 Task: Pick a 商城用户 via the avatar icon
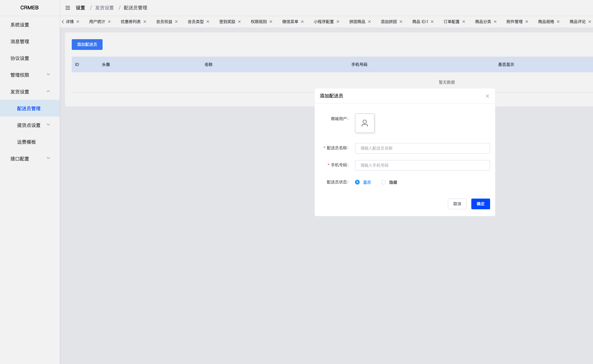coord(365,123)
